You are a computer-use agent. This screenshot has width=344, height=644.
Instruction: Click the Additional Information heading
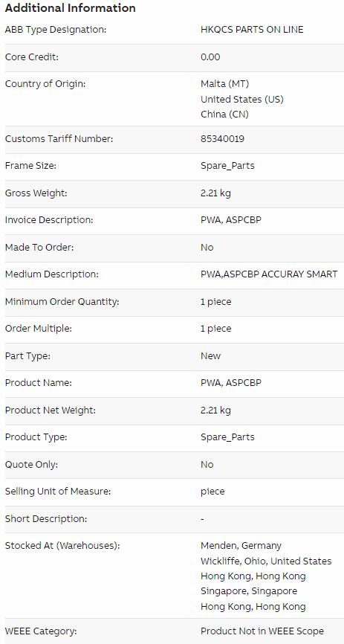pyautogui.click(x=70, y=8)
